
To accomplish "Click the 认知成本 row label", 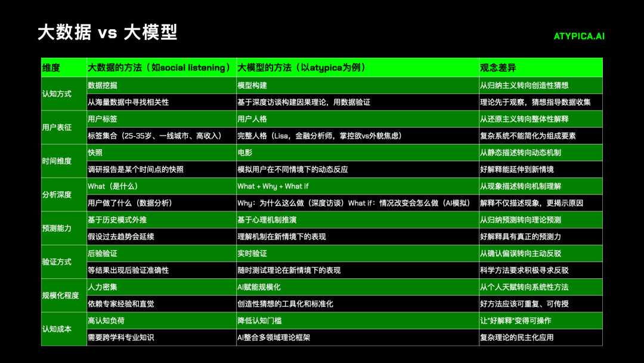I will point(64,329).
